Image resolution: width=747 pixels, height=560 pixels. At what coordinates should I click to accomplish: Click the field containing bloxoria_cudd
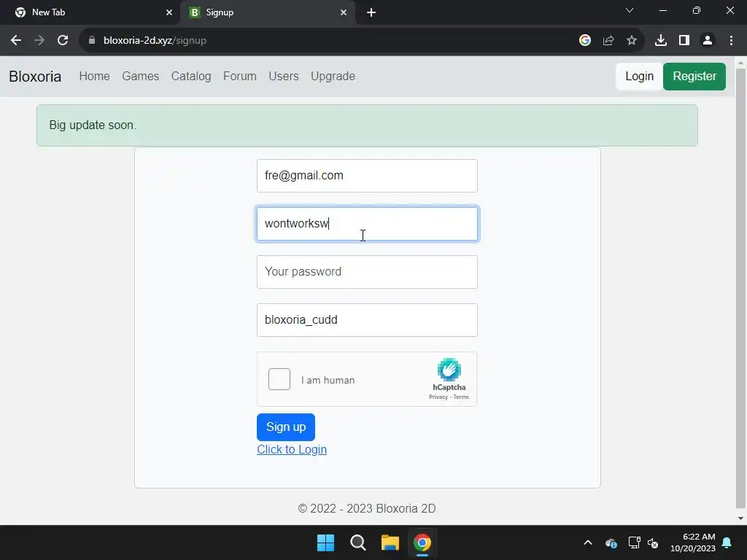click(x=368, y=320)
